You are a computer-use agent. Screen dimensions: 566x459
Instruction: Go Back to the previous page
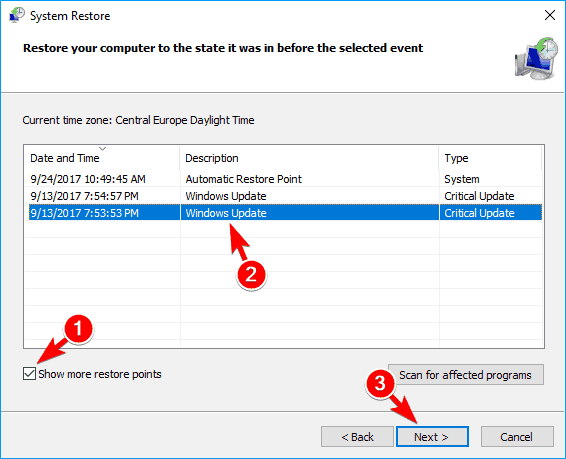click(357, 437)
